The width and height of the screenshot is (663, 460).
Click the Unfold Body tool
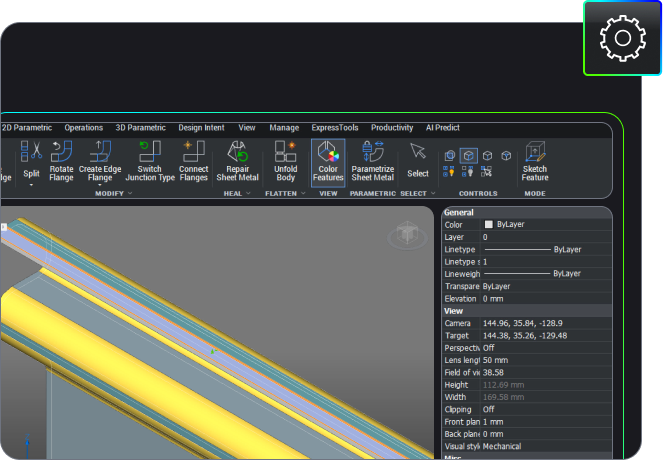pos(286,160)
